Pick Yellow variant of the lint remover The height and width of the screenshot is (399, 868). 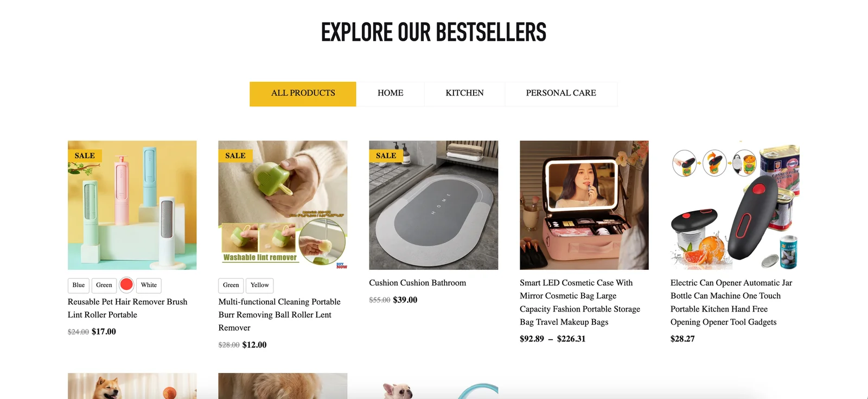point(259,286)
